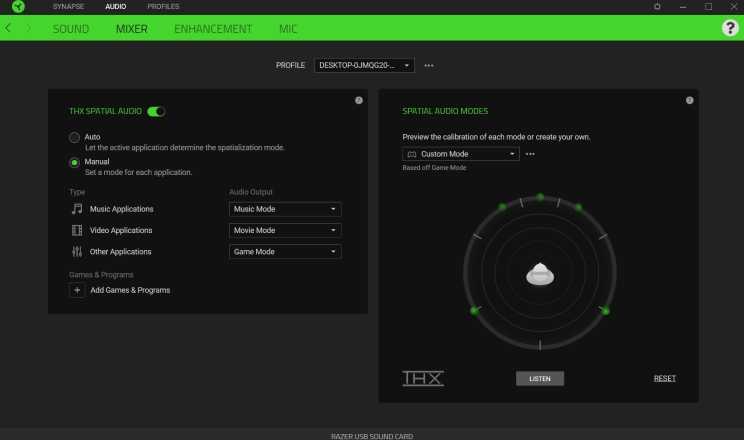
Task: Switch to the Profiles tab
Action: pyautogui.click(x=163, y=7)
